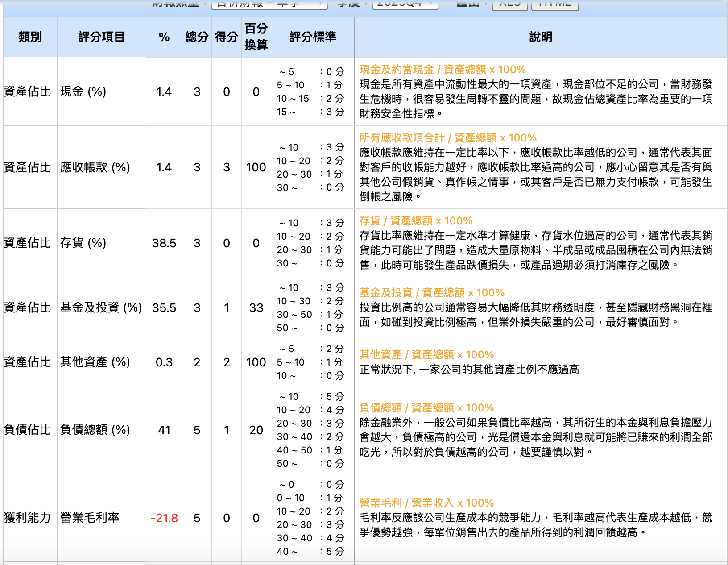Click the 41 total liabilities percentage
Image resolution: width=728 pixels, height=565 pixels.
tap(164, 430)
